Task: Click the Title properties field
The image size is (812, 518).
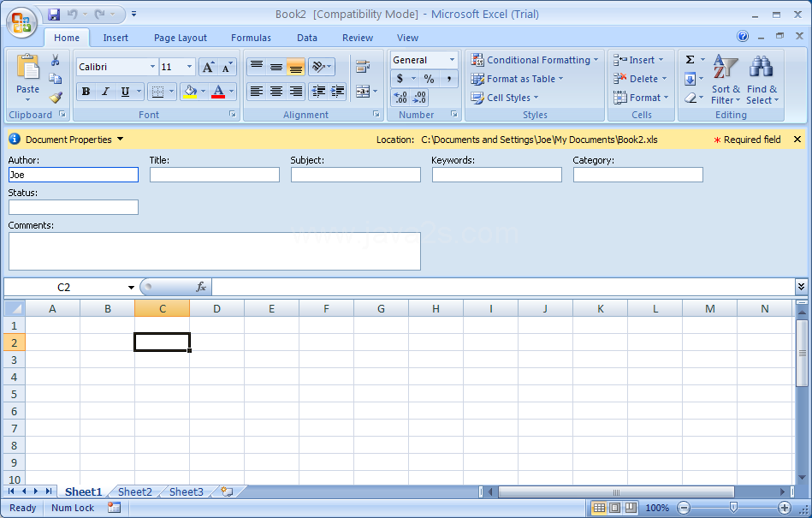Action: click(215, 175)
